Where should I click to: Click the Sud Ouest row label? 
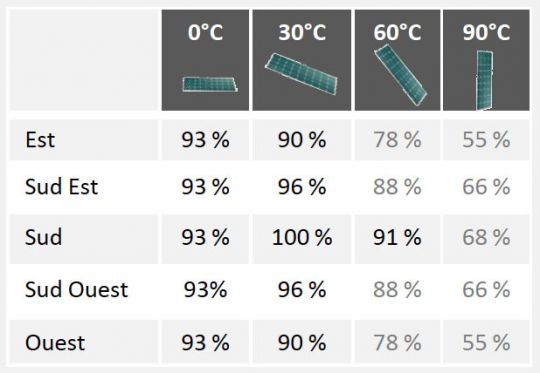pyautogui.click(x=76, y=289)
